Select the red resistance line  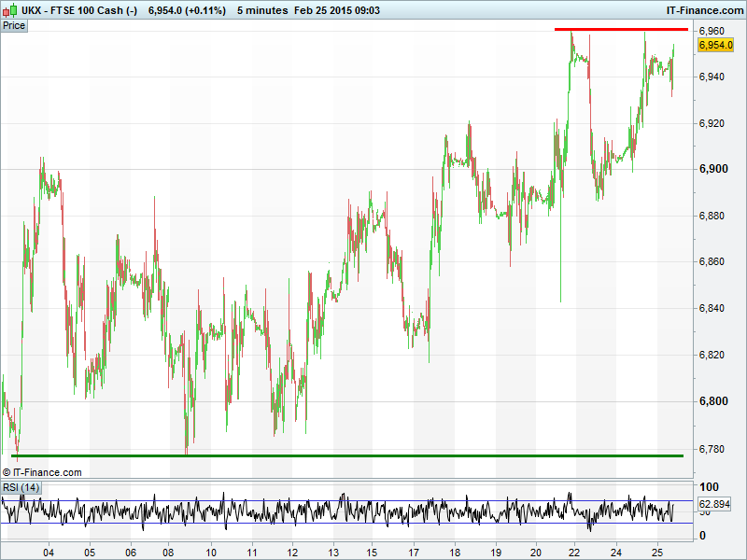coord(621,30)
